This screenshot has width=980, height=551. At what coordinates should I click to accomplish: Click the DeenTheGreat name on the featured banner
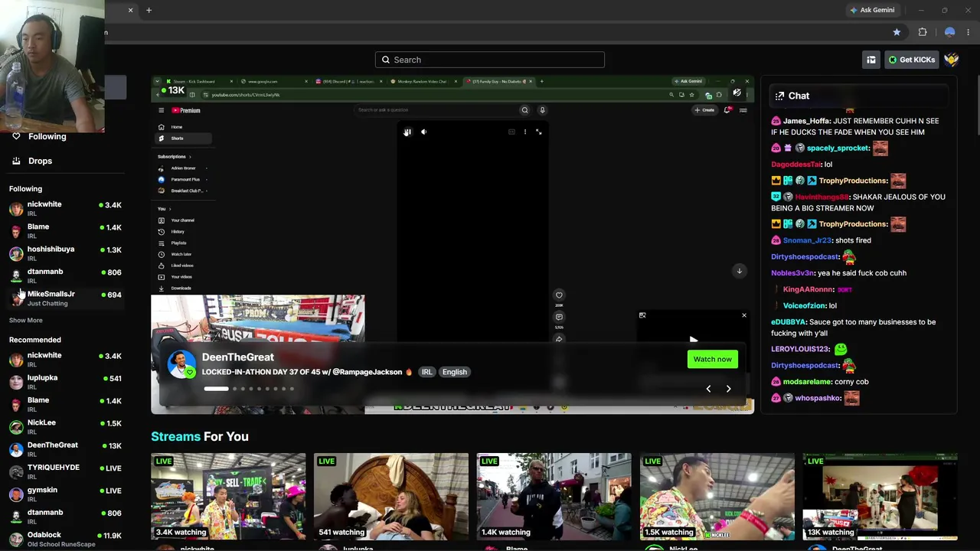237,357
